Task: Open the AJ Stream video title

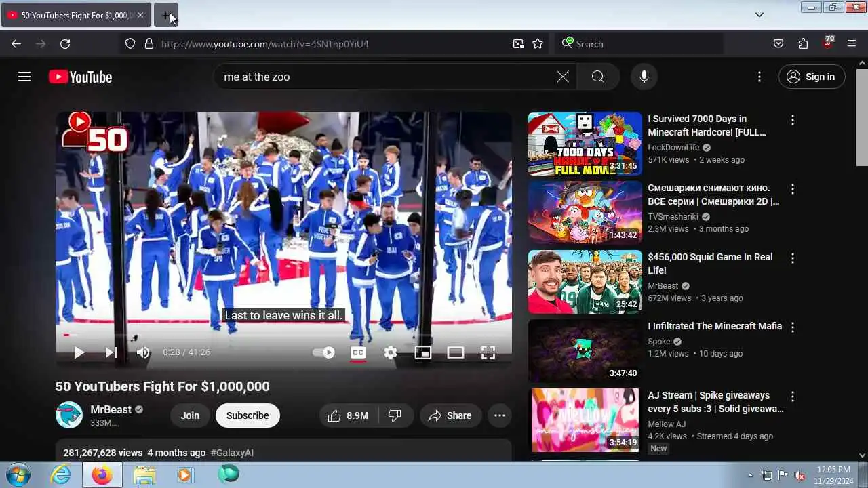Action: [x=715, y=402]
